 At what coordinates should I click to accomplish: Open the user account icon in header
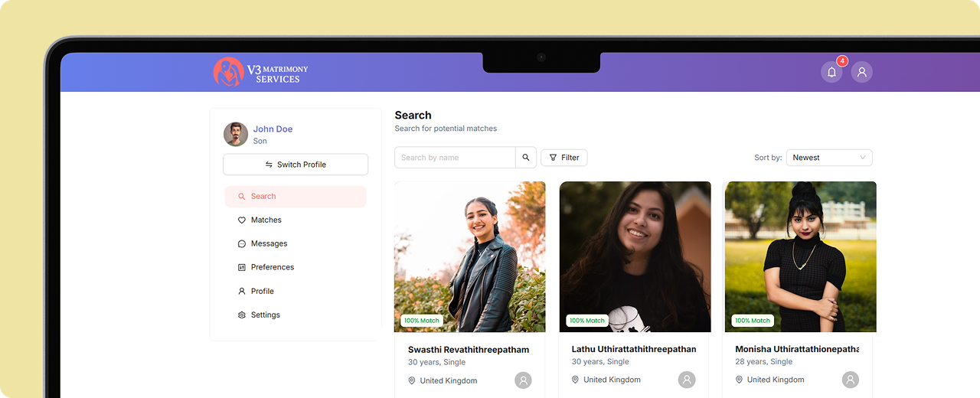(862, 72)
